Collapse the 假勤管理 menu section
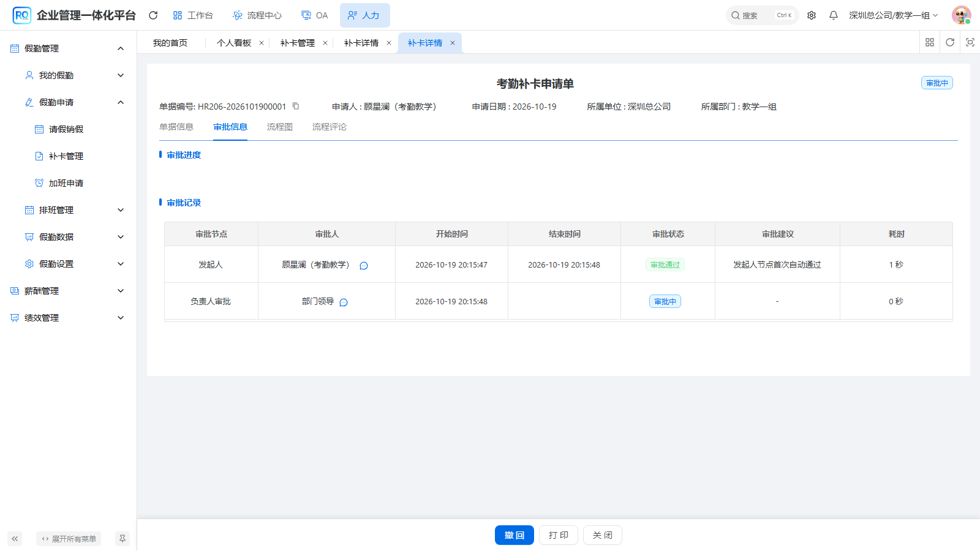 pos(121,48)
